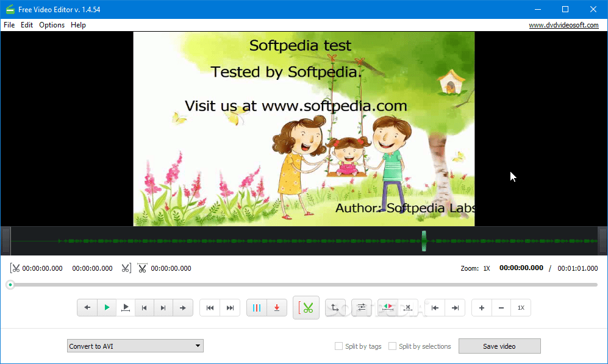Click the bold current time 00:00:00.000

tap(521, 268)
